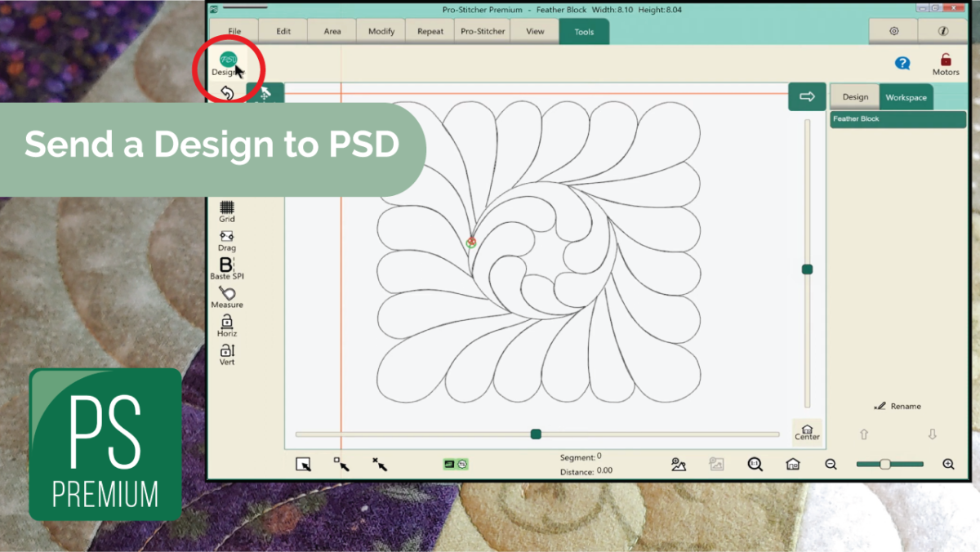980x552 pixels.
Task: Expand the sidebar with the right arrow
Action: tap(807, 96)
